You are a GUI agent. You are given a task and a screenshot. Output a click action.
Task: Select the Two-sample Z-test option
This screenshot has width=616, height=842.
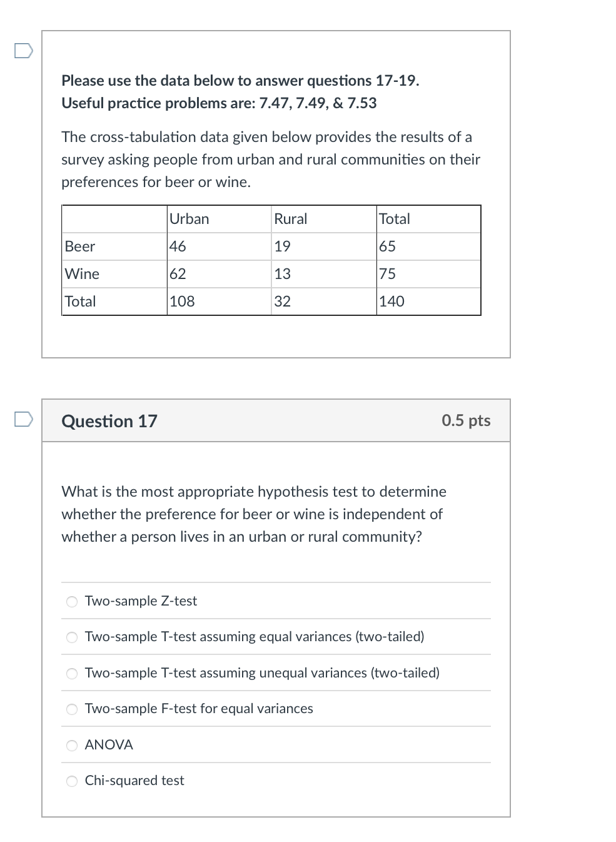pos(72,601)
